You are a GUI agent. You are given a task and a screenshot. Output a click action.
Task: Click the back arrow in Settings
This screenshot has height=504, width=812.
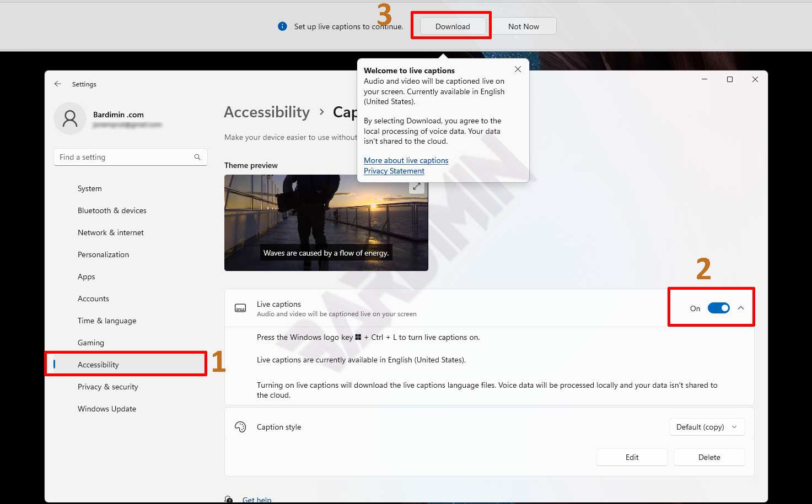pyautogui.click(x=58, y=84)
